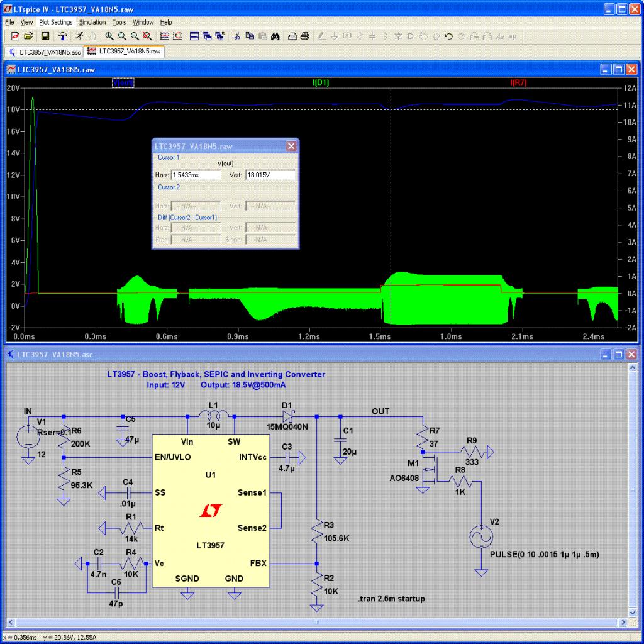Viewport: 644px width, 644px height.
Task: Open the Simulation menu
Action: pos(92,22)
